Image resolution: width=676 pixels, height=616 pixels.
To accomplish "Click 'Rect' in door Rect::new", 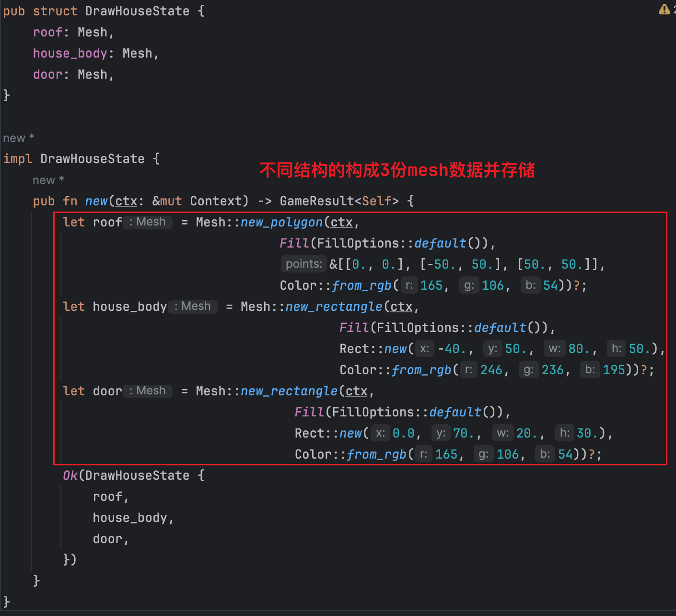I will [x=310, y=433].
